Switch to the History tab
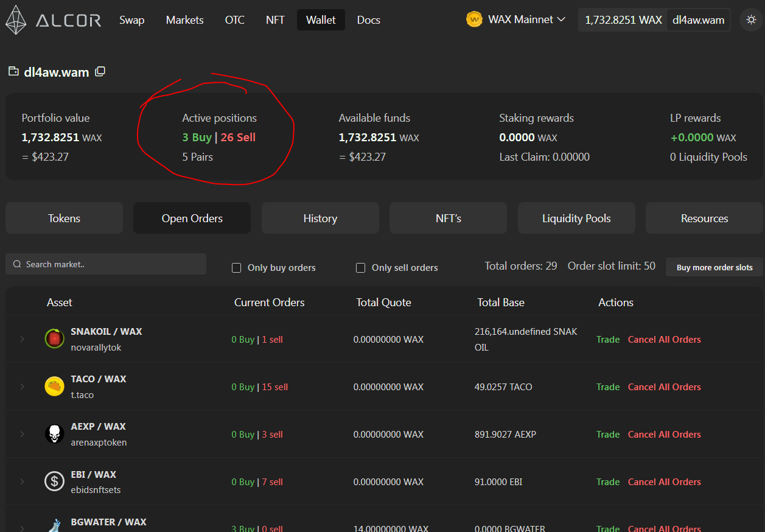This screenshot has height=532, width=765. (x=320, y=218)
